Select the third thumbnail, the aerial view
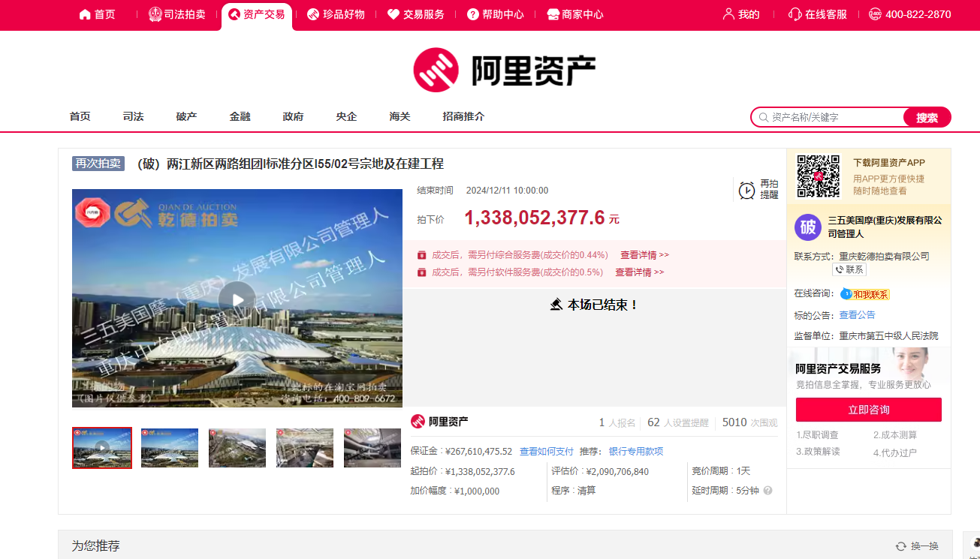This screenshot has width=980, height=559. click(237, 448)
